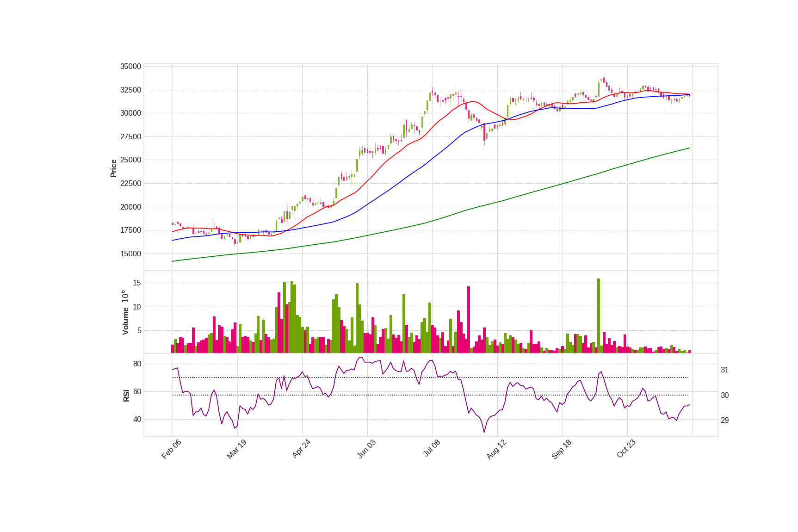This screenshot has width=798, height=532.
Task: Click the right-axis 31 label
Action: [x=725, y=370]
